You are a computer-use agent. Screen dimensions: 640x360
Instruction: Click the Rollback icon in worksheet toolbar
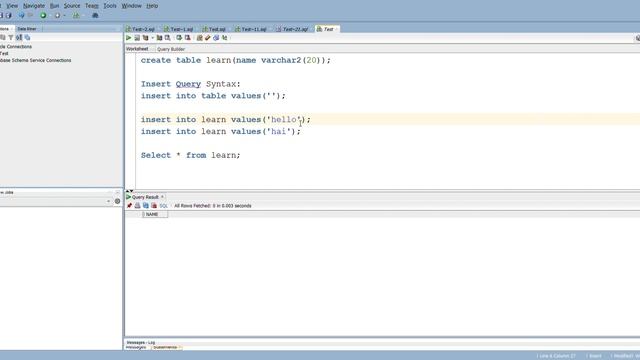[187, 38]
